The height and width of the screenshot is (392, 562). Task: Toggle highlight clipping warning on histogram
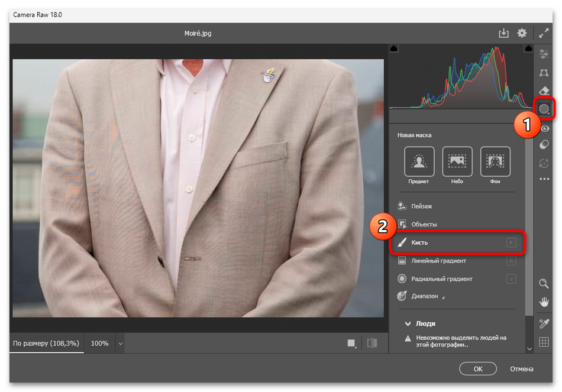528,48
